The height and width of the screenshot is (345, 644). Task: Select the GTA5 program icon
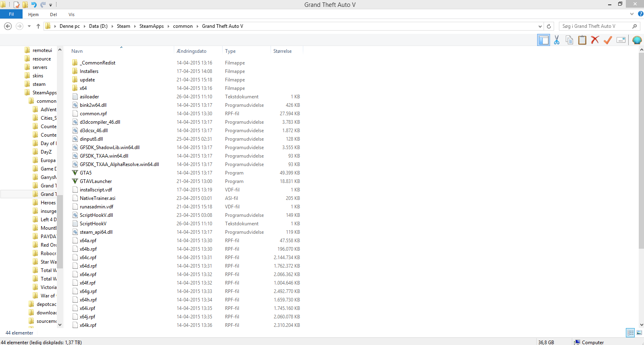point(75,173)
